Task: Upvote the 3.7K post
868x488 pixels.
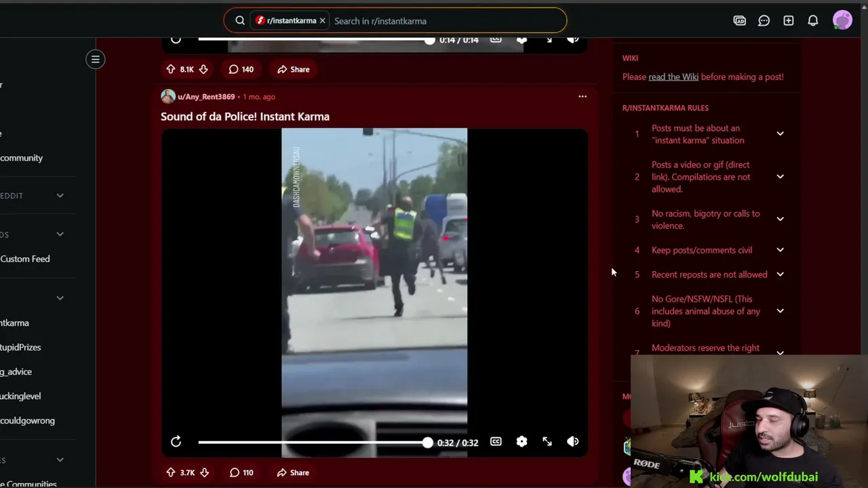Action: (171, 472)
